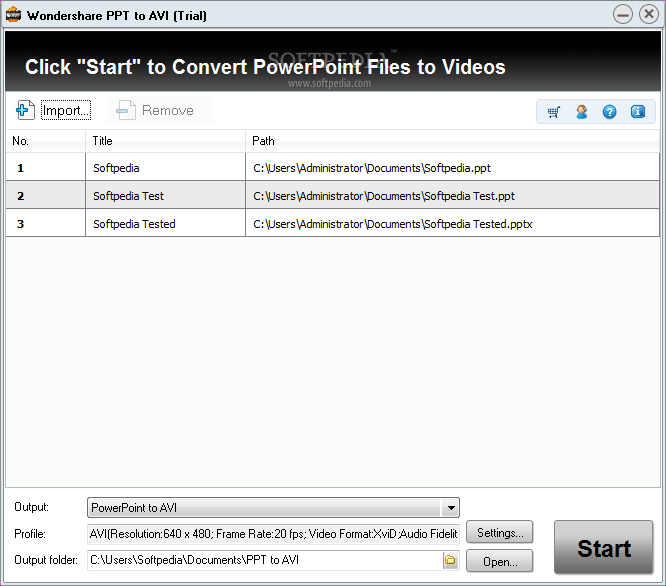Open the shopping cart purchase icon
666x586 pixels.
(x=554, y=112)
